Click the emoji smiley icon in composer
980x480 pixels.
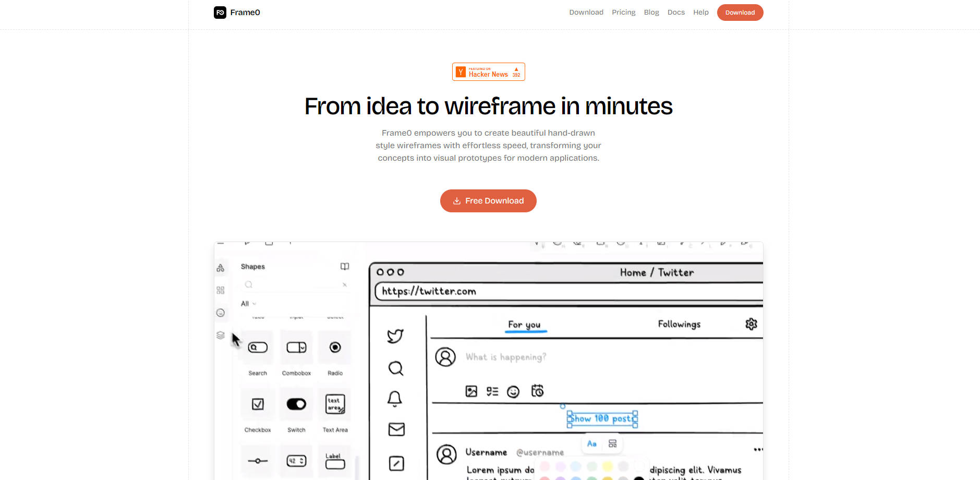point(513,392)
